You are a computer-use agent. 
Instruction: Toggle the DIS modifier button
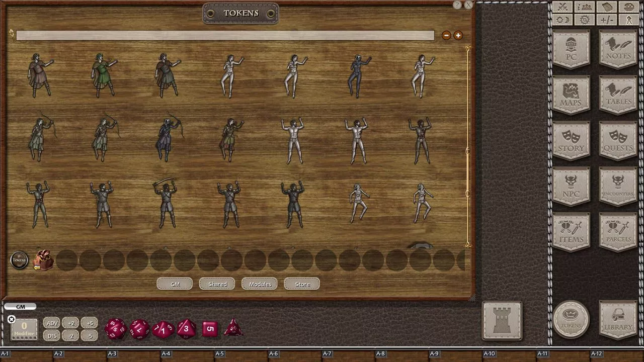(x=52, y=336)
